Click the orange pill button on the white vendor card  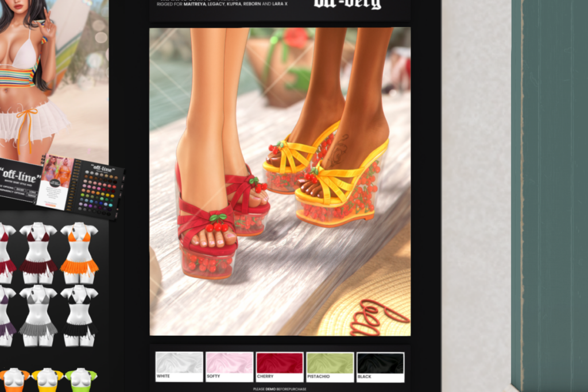pos(51,205)
